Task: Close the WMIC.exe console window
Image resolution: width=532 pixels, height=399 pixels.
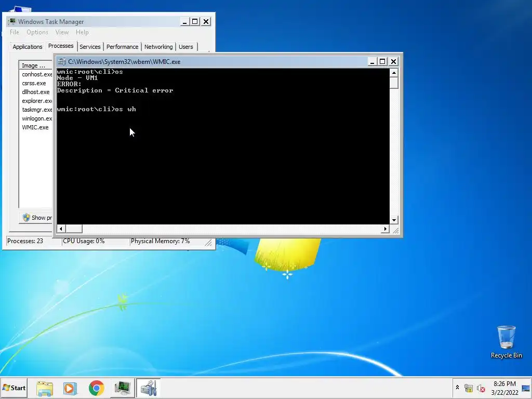Action: tap(394, 61)
